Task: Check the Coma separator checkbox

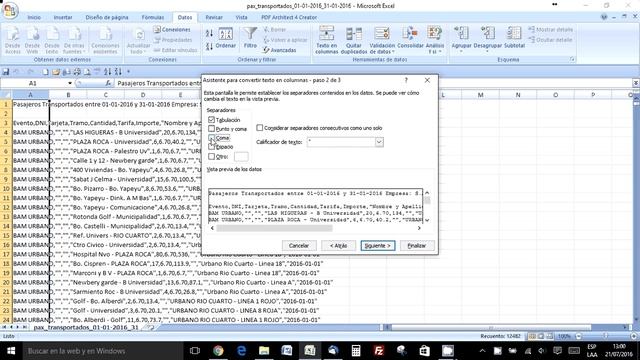Action: [x=211, y=138]
